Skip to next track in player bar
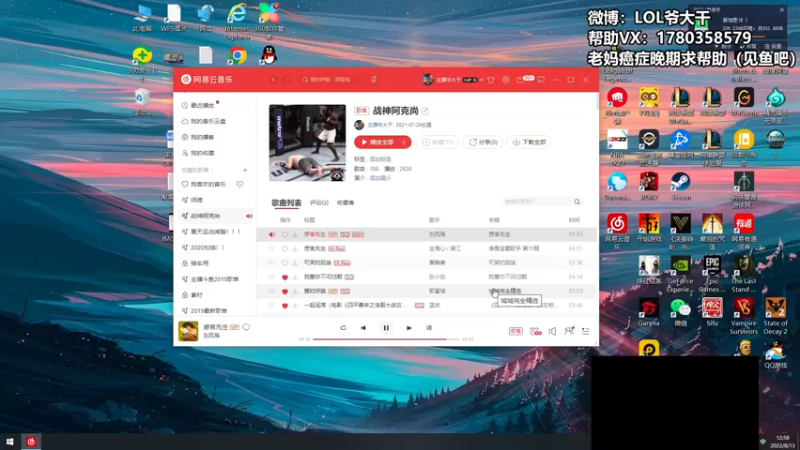 pyautogui.click(x=409, y=328)
